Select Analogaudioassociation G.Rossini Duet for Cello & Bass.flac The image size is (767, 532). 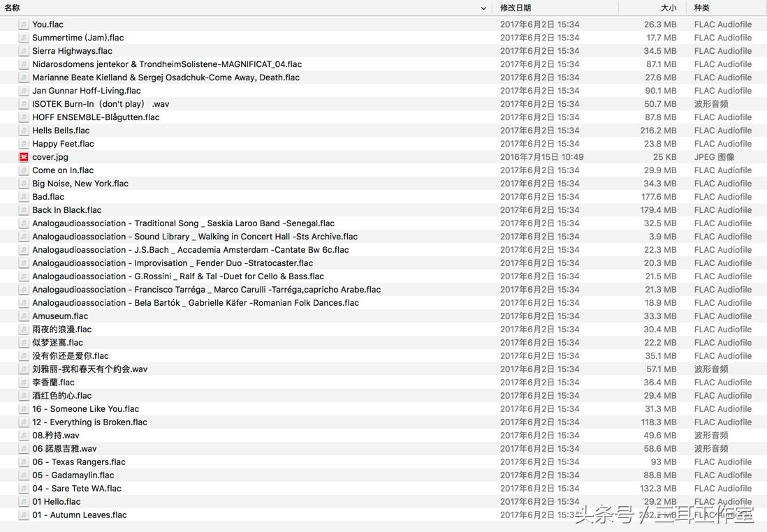coord(178,276)
